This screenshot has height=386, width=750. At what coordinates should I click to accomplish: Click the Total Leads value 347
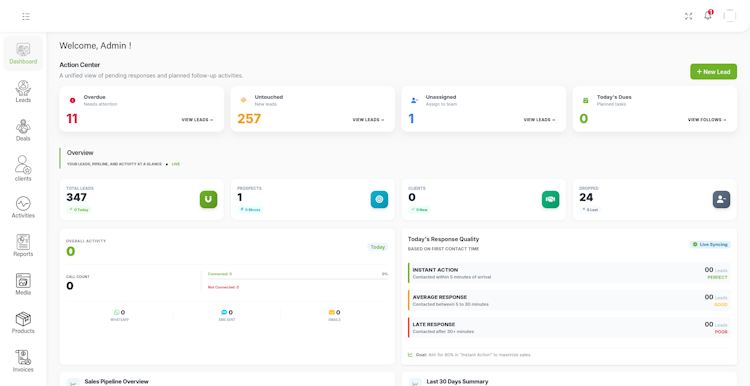pos(77,197)
